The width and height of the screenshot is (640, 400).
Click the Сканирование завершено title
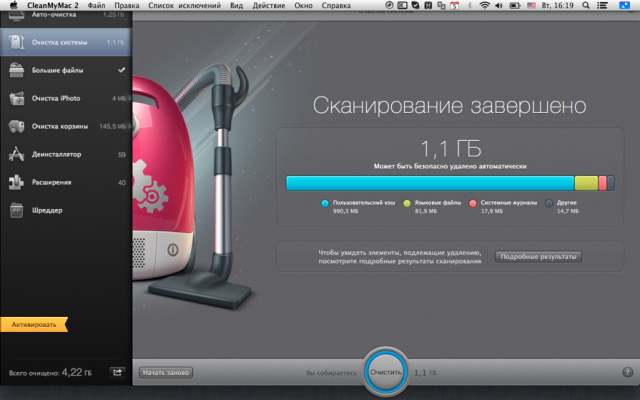[x=449, y=106]
